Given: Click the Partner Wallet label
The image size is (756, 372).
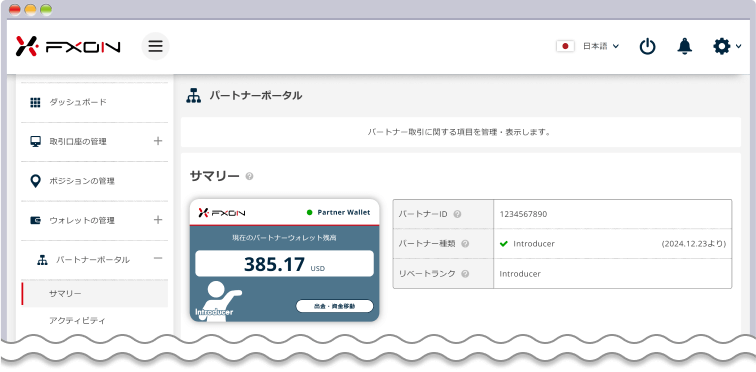Looking at the screenshot, I should pos(344,213).
